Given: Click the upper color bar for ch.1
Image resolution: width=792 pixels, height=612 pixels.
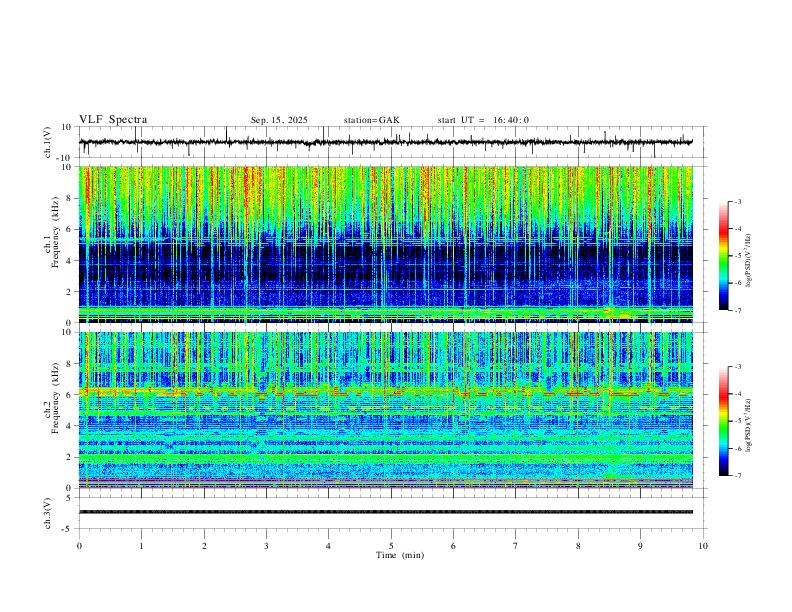Looking at the screenshot, I should tap(723, 256).
